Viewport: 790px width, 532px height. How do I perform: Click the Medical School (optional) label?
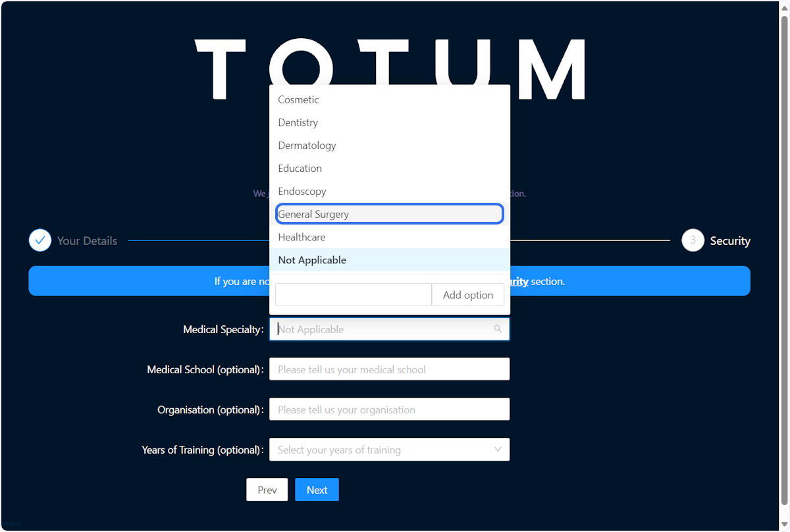click(x=206, y=369)
